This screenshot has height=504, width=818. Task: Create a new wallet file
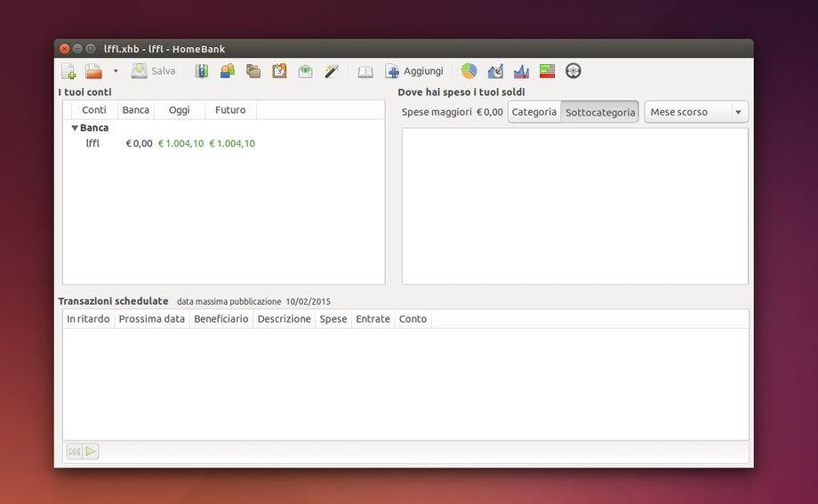(68, 71)
